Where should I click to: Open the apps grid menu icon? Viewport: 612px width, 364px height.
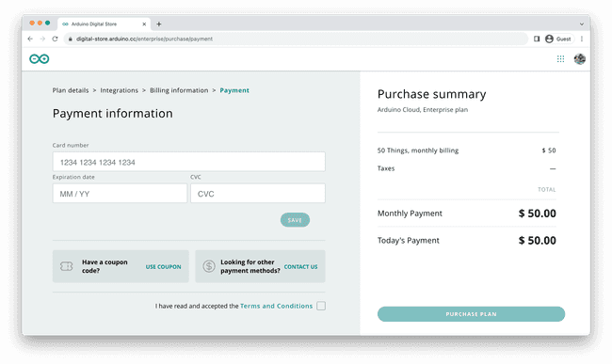(560, 59)
